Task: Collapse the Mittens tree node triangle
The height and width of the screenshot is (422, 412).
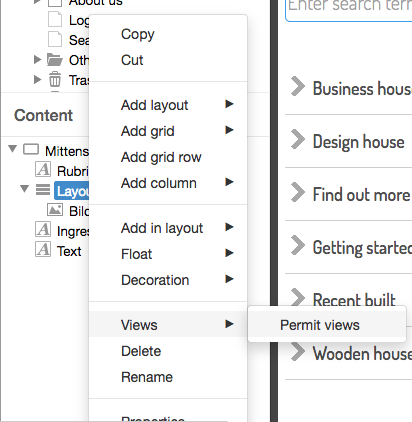Action: (x=13, y=149)
